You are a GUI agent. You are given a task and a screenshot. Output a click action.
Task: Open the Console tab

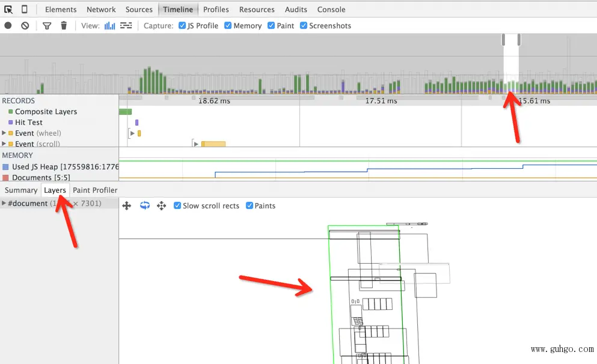pyautogui.click(x=331, y=9)
